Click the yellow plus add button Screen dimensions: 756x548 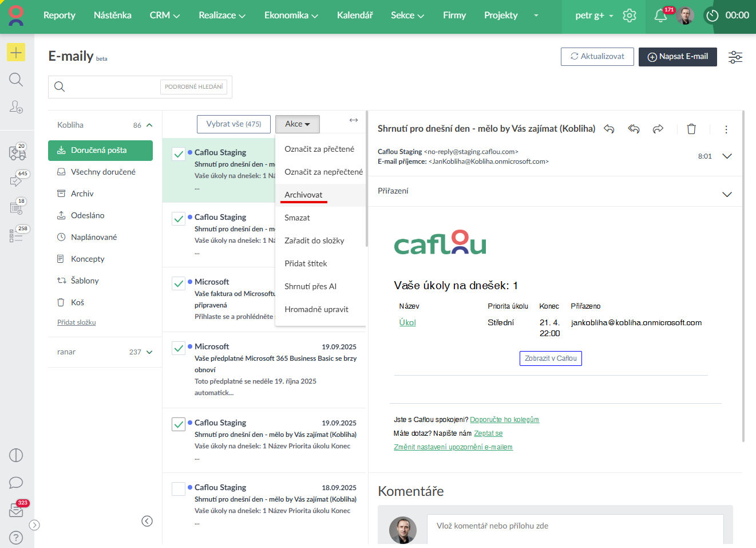coord(16,53)
